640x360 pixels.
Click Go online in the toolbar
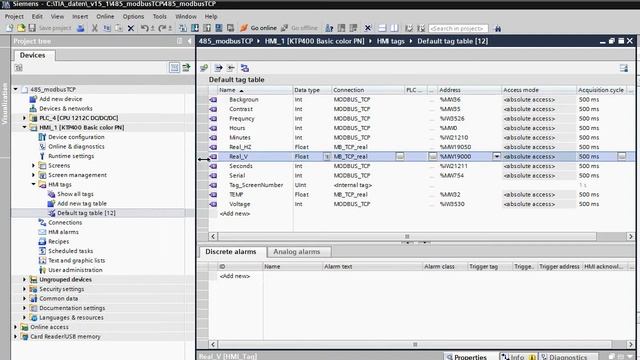pyautogui.click(x=258, y=28)
